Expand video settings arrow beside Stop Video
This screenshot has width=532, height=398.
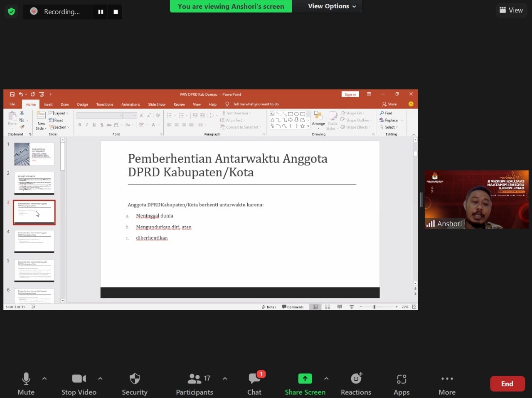point(100,378)
